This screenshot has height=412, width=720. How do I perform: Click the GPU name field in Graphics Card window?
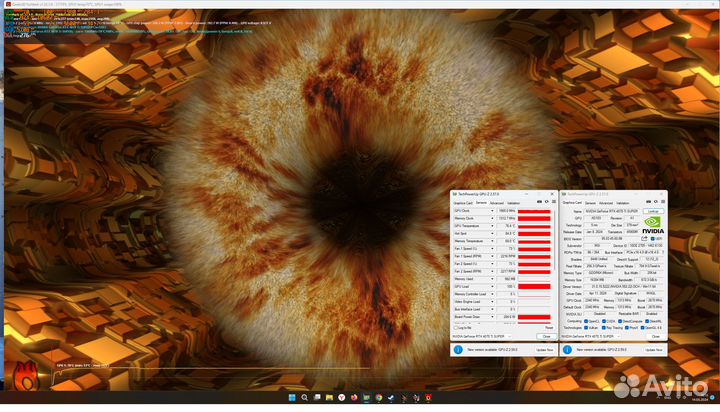(x=612, y=211)
